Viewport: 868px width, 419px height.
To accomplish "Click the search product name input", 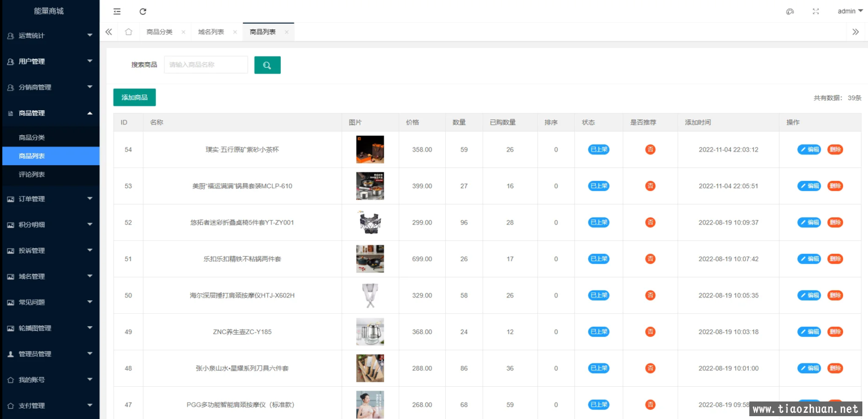I will click(206, 65).
